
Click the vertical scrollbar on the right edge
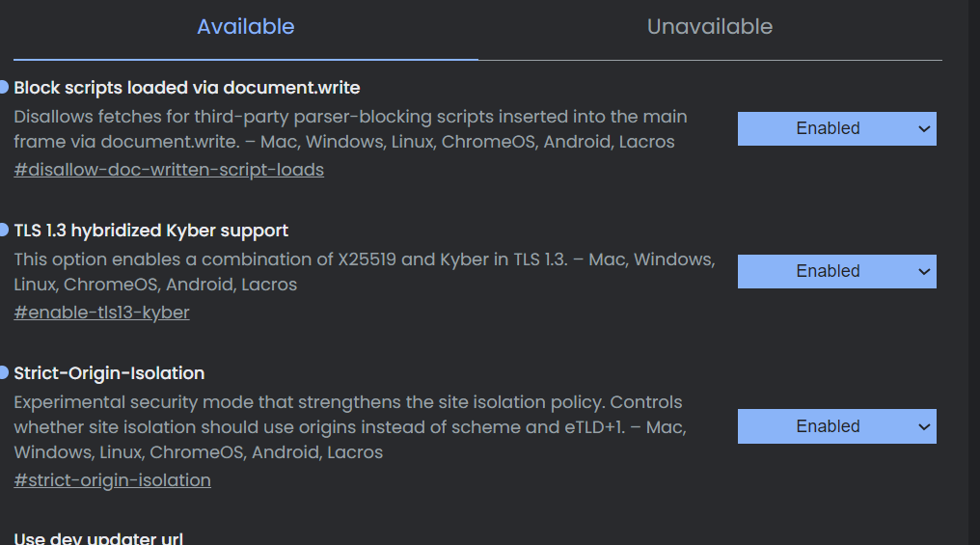point(973,272)
